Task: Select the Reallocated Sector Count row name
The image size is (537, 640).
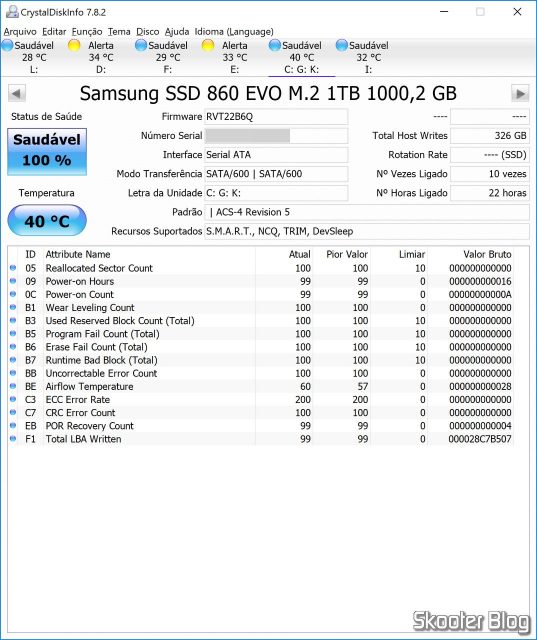Action: point(99,268)
